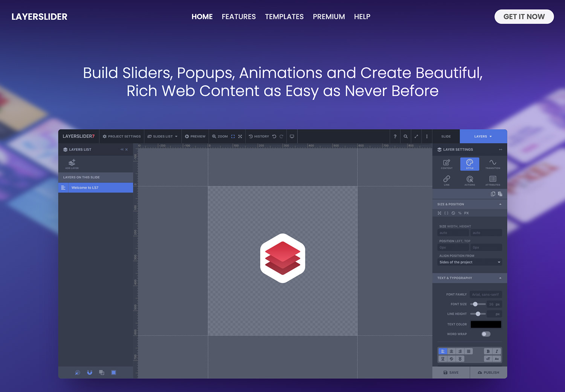Click the Layer Settings panel width arrows icon
565x392 pixels.
pos(501,149)
